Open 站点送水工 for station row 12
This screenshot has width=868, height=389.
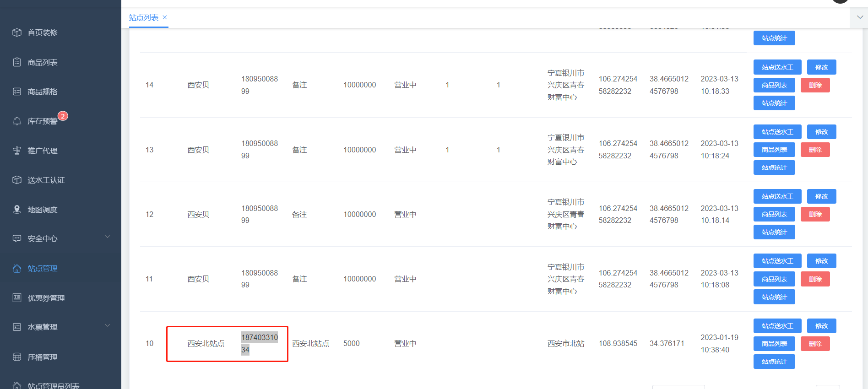coord(777,196)
